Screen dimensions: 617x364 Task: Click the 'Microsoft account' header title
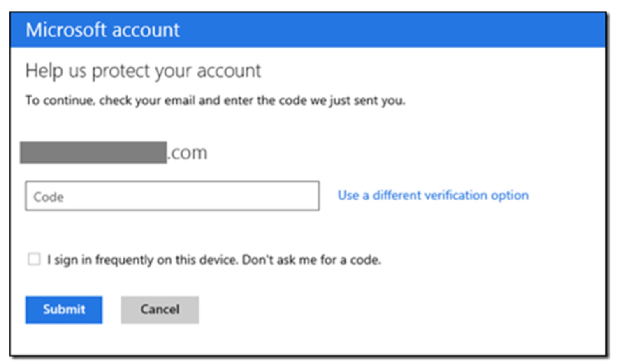pos(102,30)
